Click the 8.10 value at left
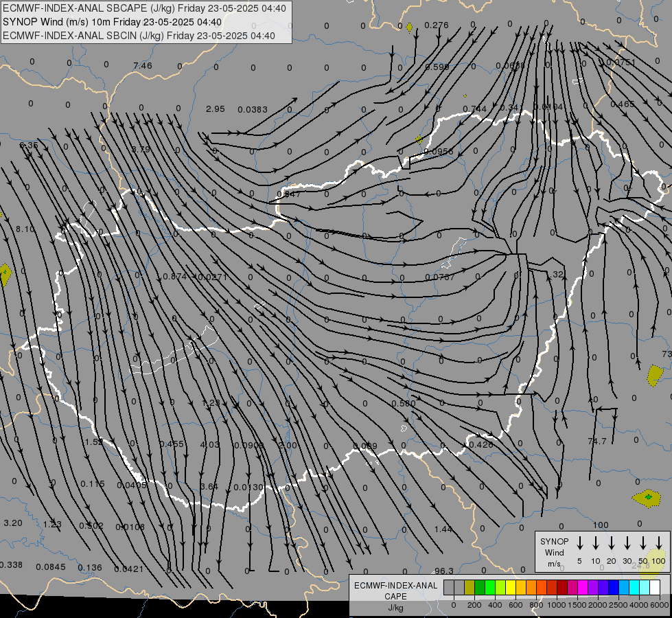The image size is (672, 618). coord(25,229)
